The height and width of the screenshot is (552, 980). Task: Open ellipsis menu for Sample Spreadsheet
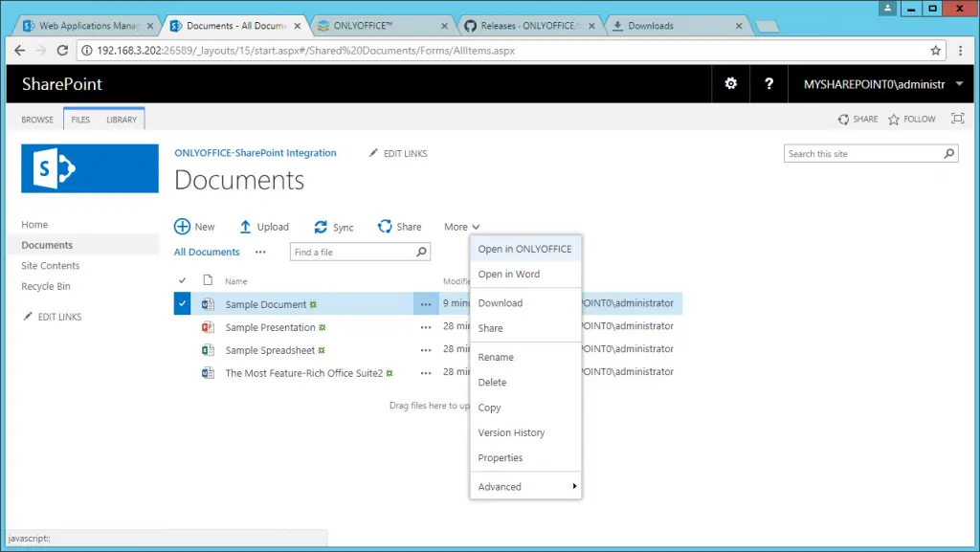(426, 350)
